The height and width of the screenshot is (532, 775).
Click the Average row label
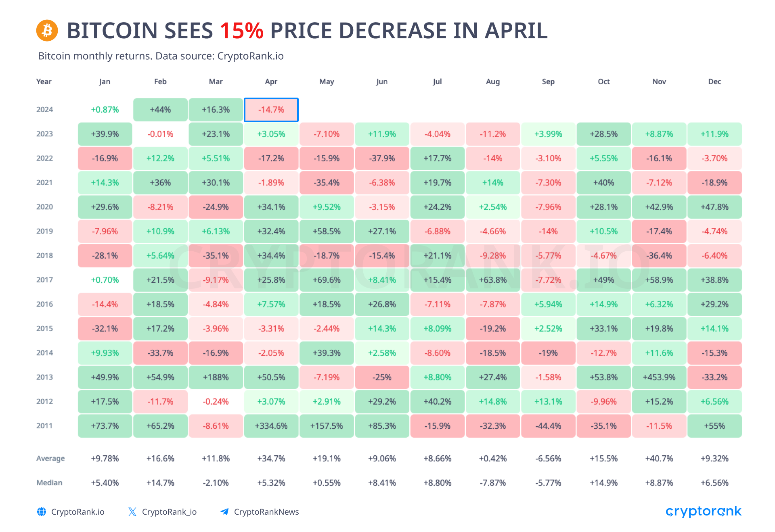[50, 459]
